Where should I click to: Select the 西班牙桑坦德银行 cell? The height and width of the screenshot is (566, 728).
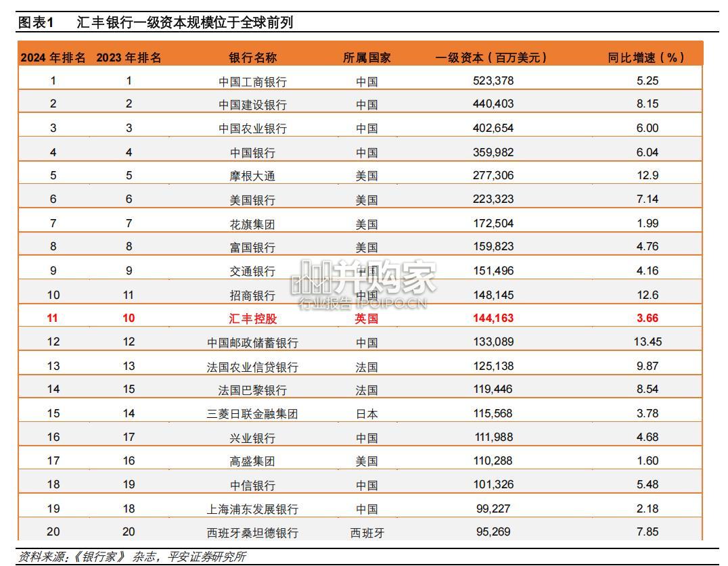tap(252, 533)
